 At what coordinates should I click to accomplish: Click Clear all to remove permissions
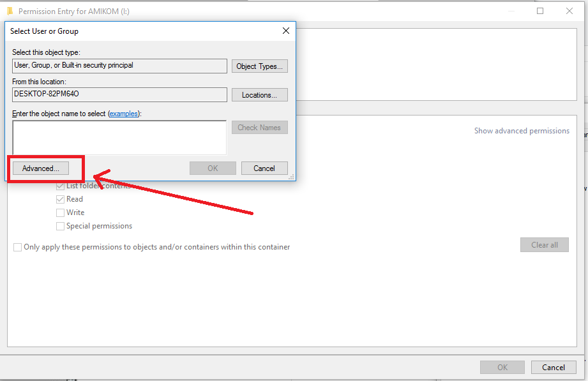pyautogui.click(x=544, y=244)
